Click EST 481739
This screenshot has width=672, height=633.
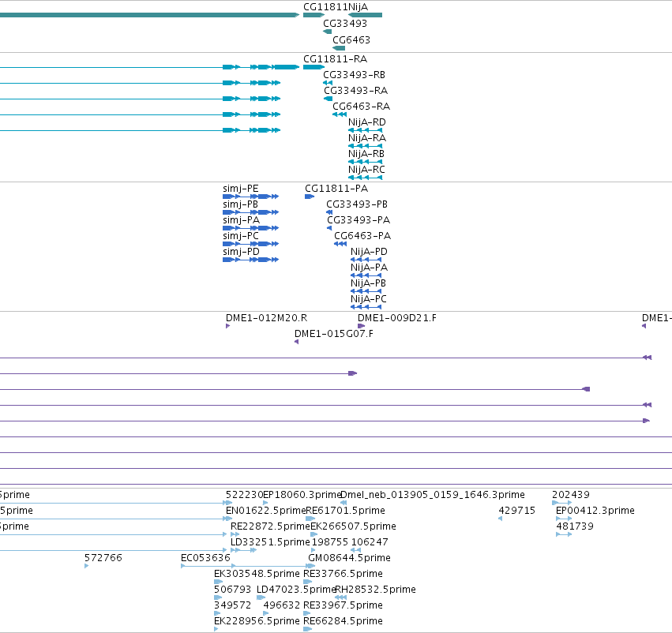click(x=564, y=534)
